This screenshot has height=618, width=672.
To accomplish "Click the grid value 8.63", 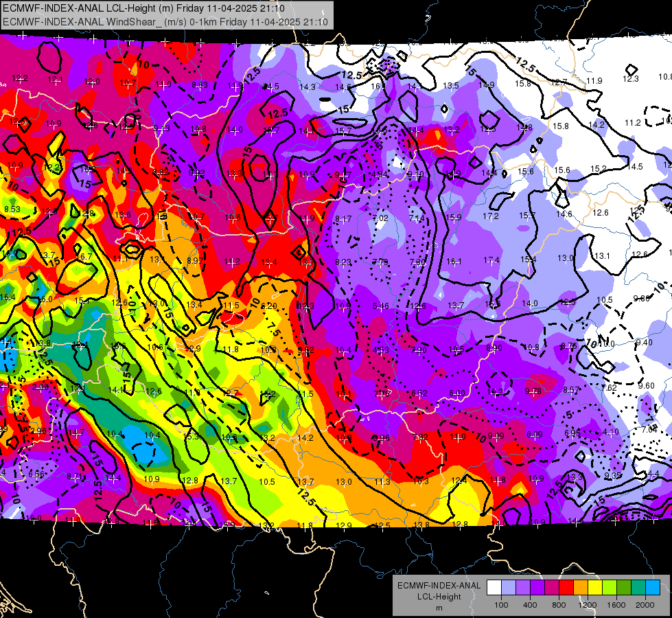I will pyautogui.click(x=200, y=85).
